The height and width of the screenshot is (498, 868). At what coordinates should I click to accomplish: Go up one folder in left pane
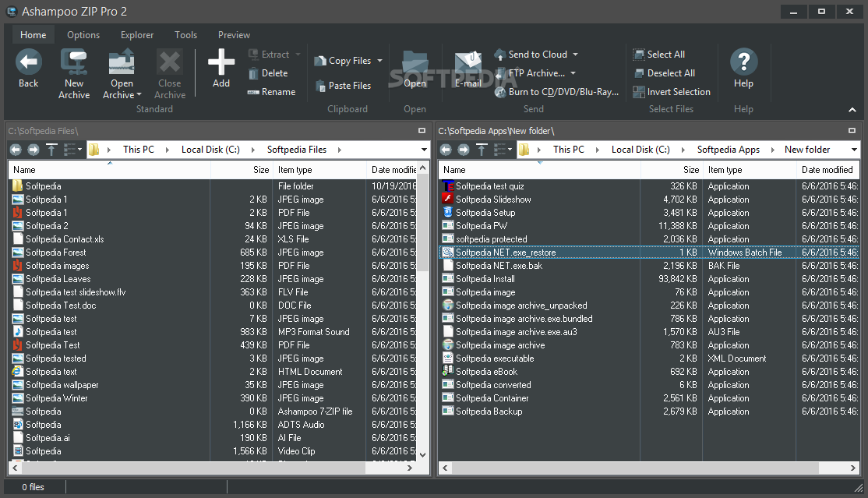51,150
